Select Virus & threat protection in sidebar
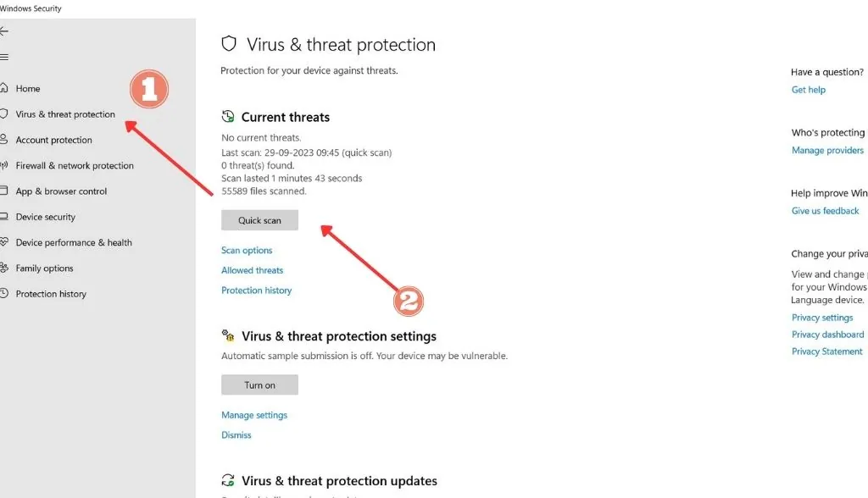 65,114
